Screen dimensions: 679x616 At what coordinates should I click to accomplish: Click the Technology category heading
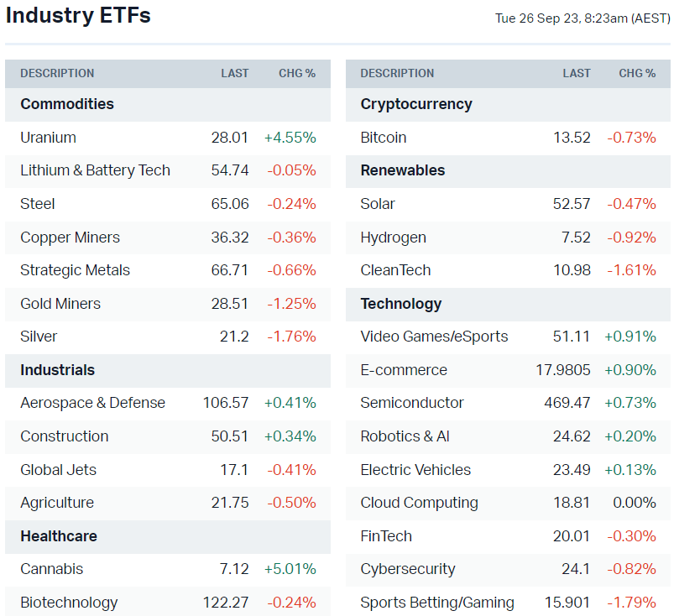point(400,304)
